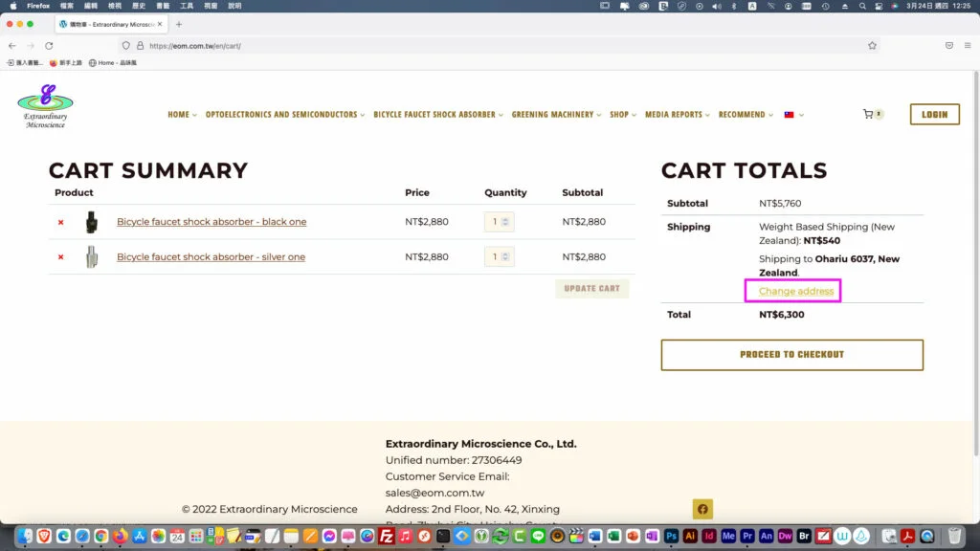
Task: Open the shopping cart icon in header
Action: pyautogui.click(x=869, y=114)
